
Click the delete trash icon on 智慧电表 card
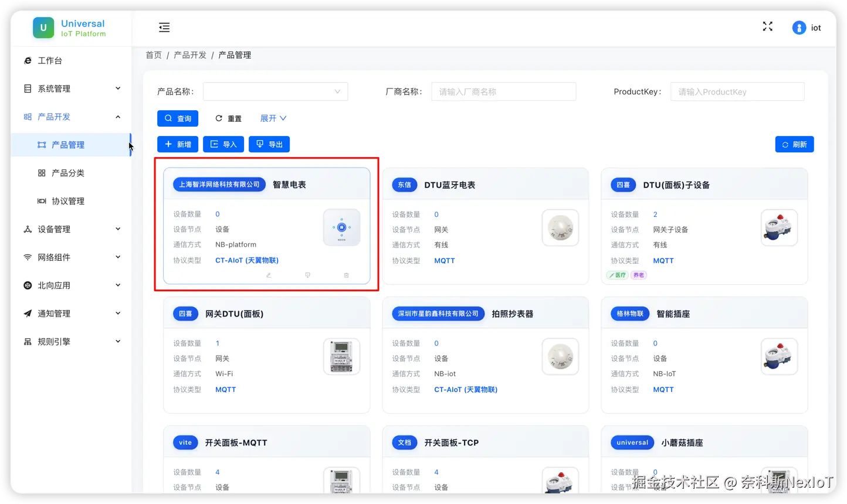coord(346,275)
